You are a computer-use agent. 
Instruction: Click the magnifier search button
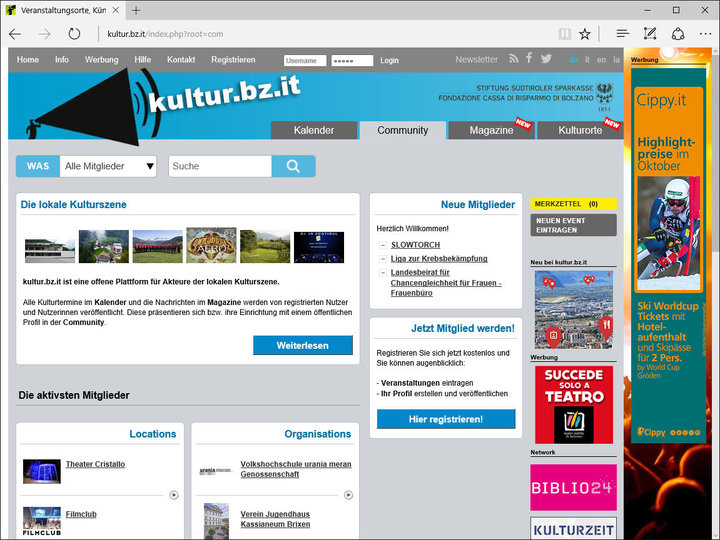293,166
